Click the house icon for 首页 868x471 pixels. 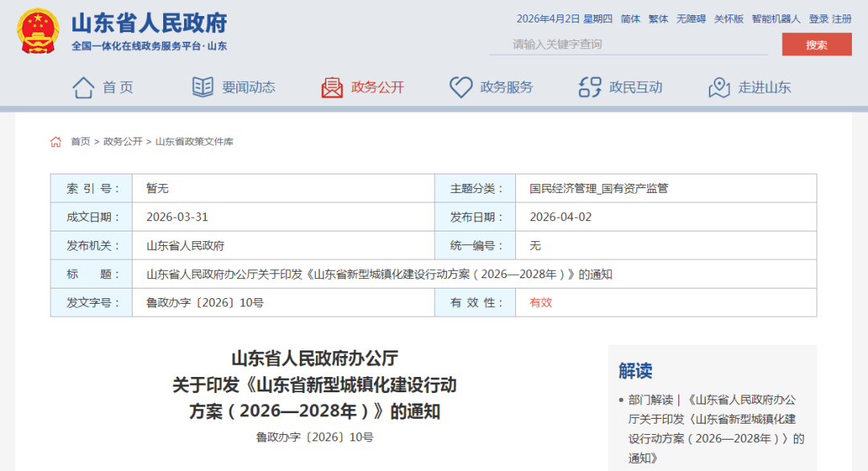click(x=84, y=87)
